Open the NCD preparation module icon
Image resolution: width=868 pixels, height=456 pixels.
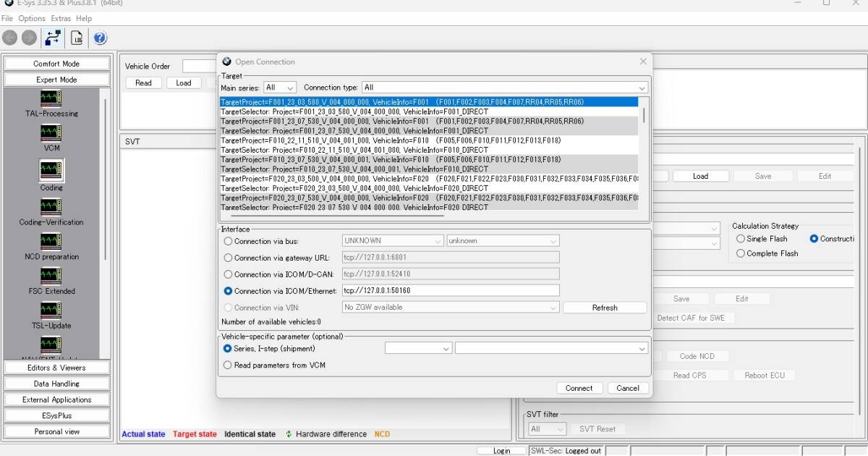(51, 241)
